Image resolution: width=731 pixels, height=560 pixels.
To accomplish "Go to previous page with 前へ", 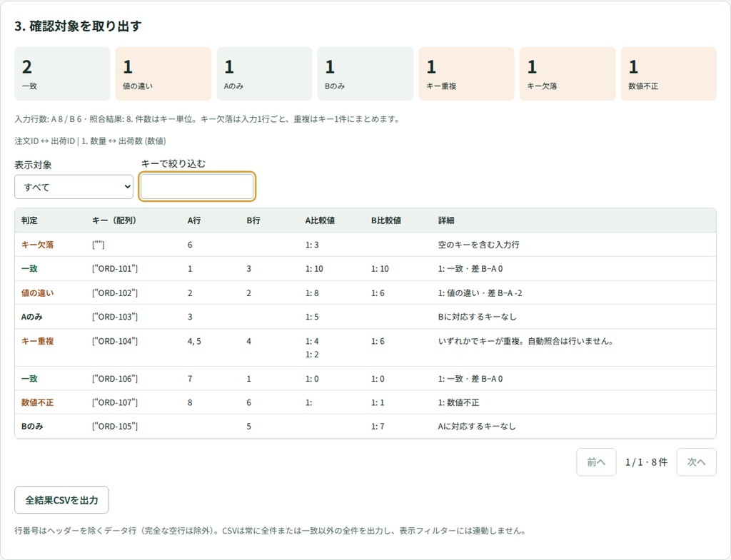I will coord(596,462).
